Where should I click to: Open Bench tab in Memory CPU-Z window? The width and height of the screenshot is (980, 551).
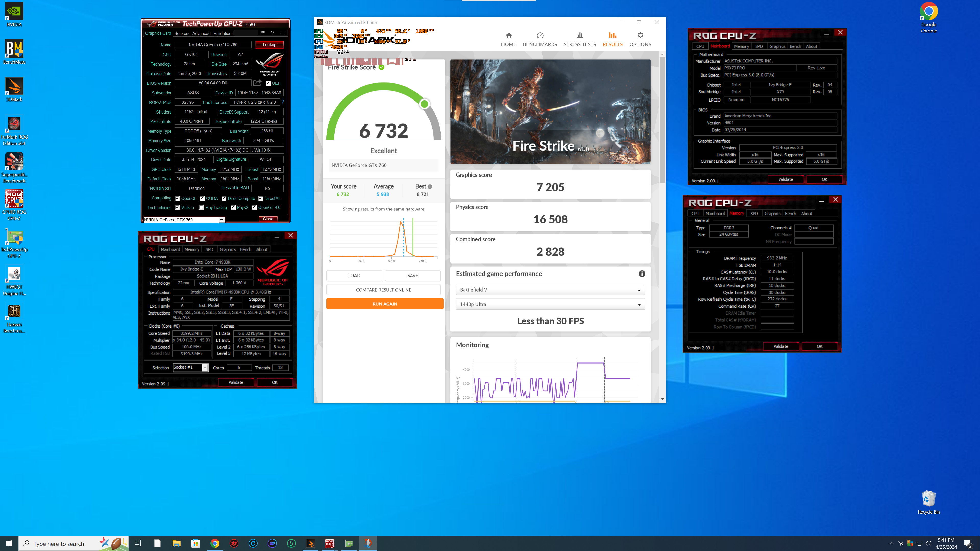coord(790,214)
